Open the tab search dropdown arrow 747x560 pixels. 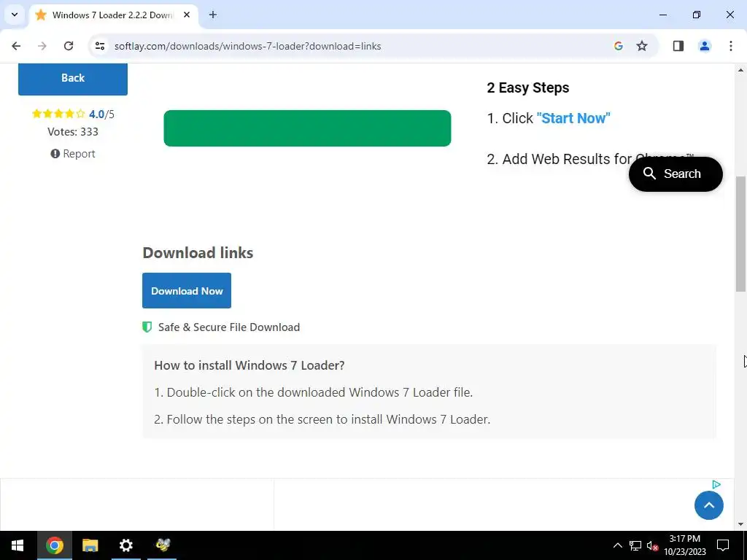click(15, 15)
